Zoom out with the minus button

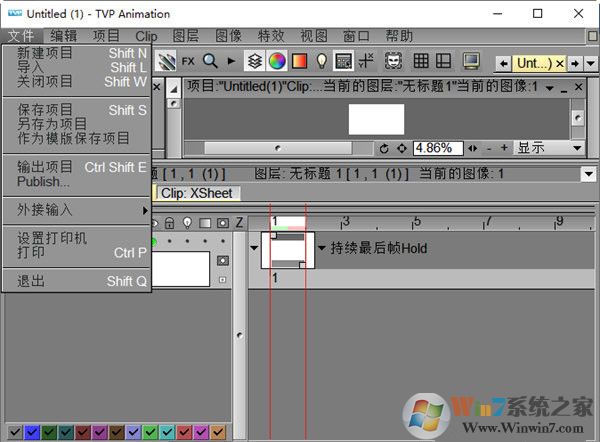tap(489, 148)
